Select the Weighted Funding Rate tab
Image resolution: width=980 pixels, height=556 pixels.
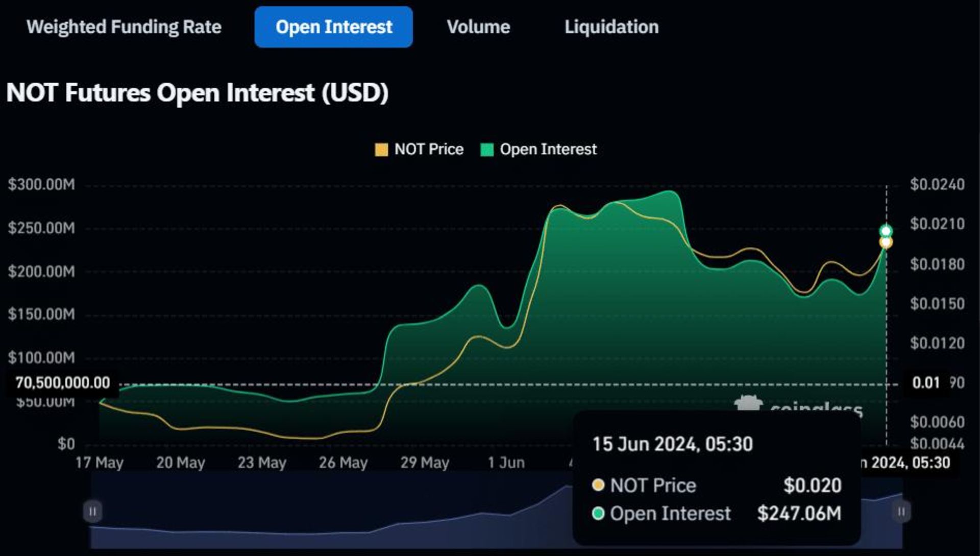(x=125, y=27)
